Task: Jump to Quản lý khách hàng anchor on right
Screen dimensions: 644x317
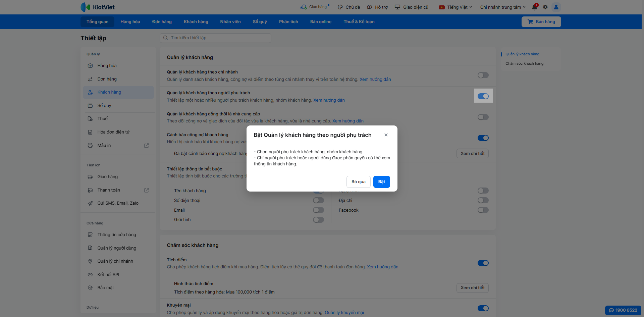Action: pyautogui.click(x=523, y=54)
